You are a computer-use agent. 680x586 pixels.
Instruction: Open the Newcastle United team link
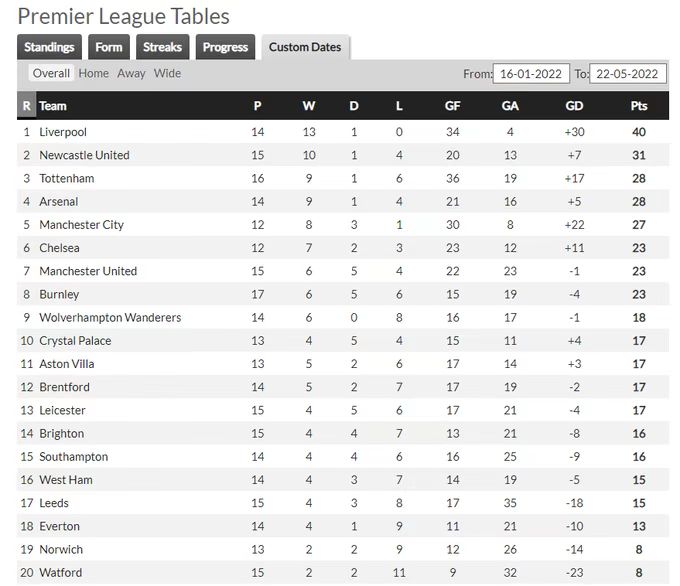[x=84, y=155]
